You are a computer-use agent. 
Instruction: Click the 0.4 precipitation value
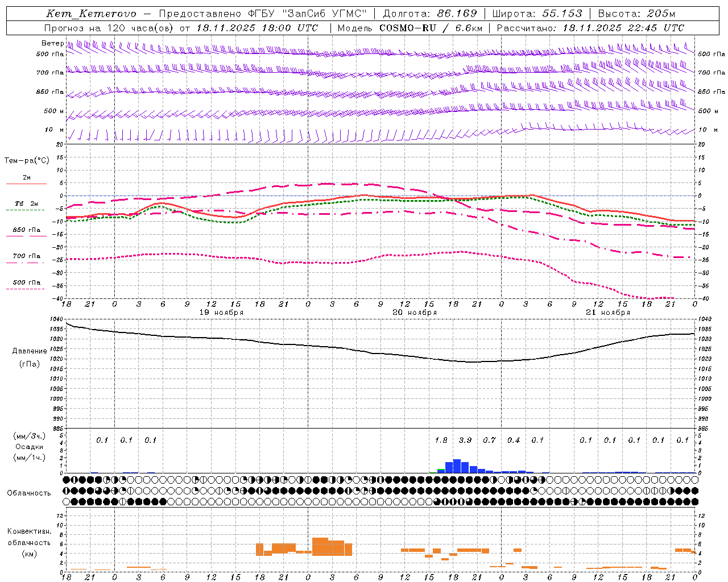(x=514, y=440)
